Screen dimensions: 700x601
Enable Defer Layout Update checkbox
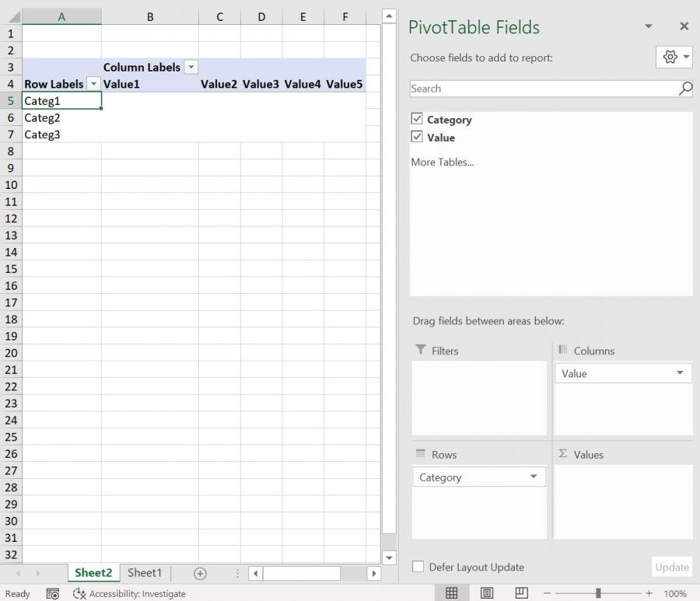[418, 567]
